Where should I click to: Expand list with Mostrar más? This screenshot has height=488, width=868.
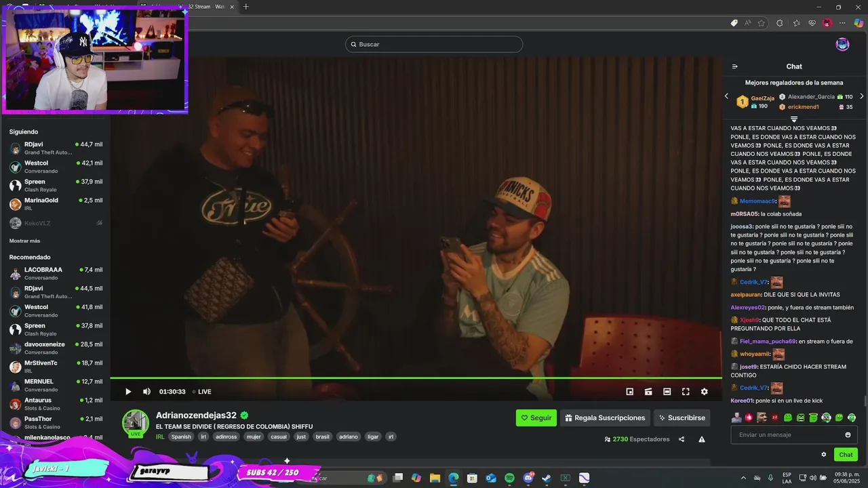pos(24,241)
